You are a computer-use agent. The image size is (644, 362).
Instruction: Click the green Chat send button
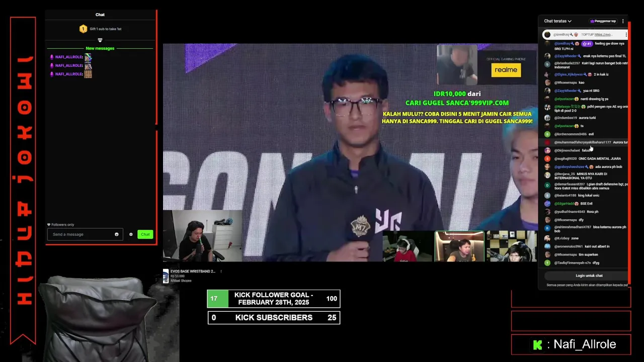coord(145,234)
